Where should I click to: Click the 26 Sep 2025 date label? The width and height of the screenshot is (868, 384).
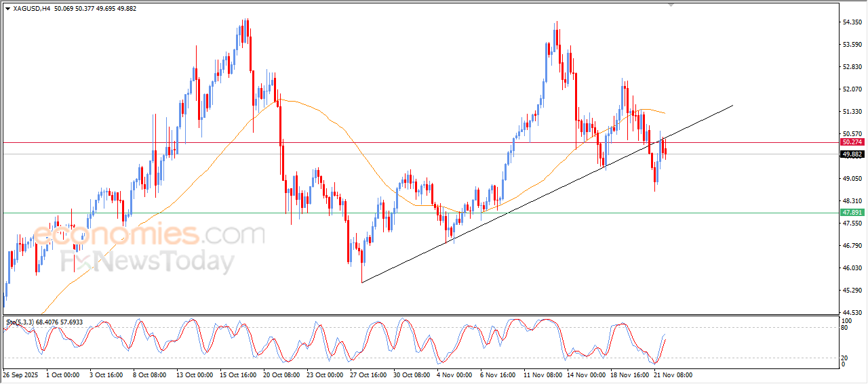click(20, 375)
